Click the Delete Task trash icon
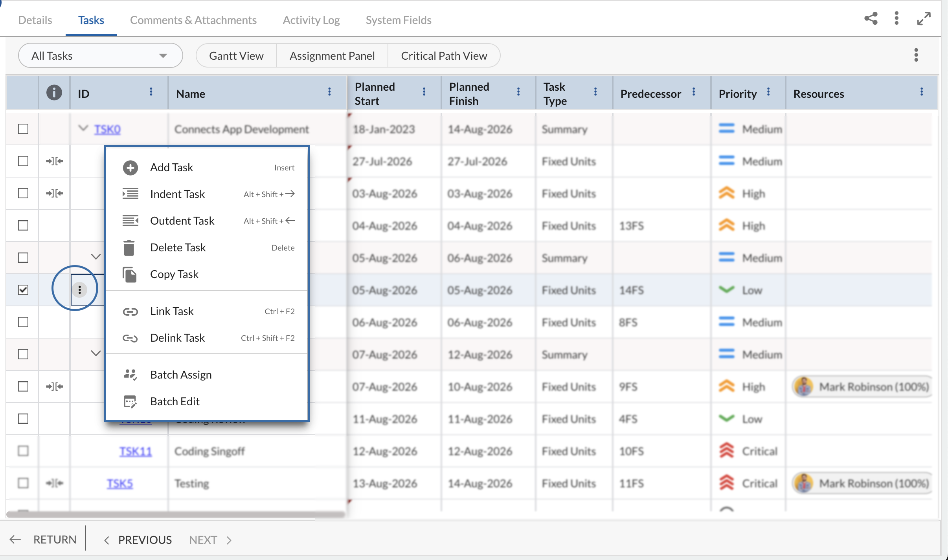The width and height of the screenshot is (948, 560). [129, 248]
